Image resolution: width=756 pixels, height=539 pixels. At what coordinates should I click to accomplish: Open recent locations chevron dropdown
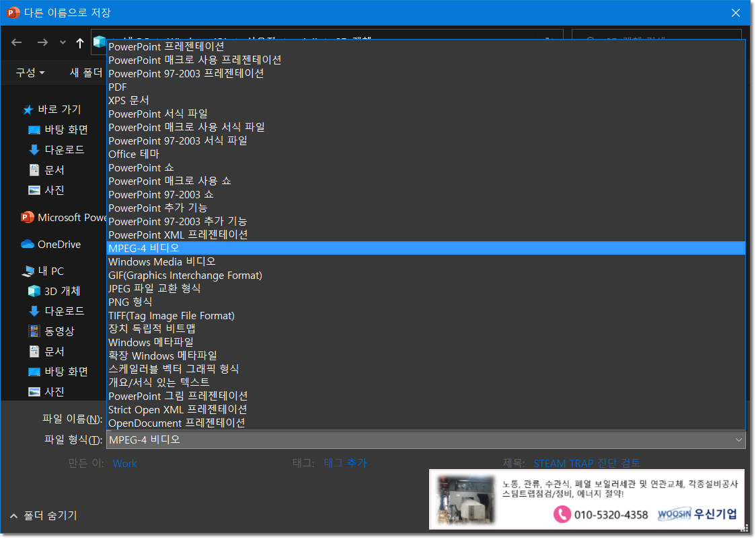point(63,42)
